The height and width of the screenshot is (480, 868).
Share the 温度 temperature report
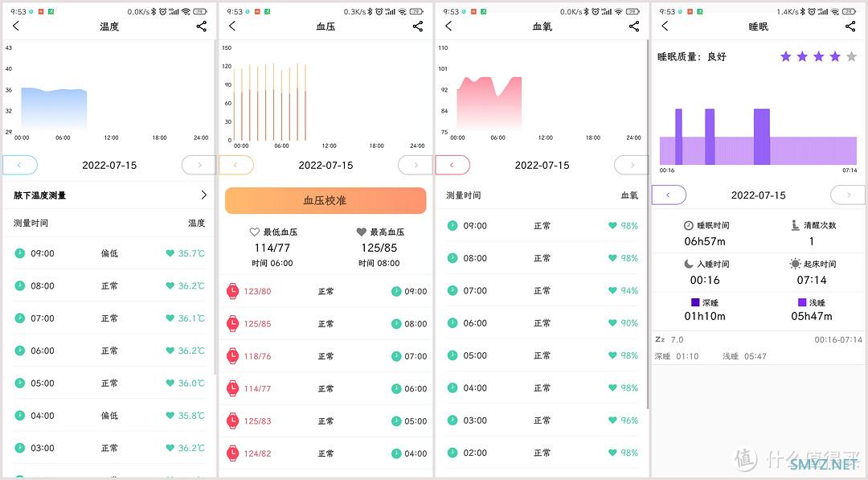click(x=202, y=26)
